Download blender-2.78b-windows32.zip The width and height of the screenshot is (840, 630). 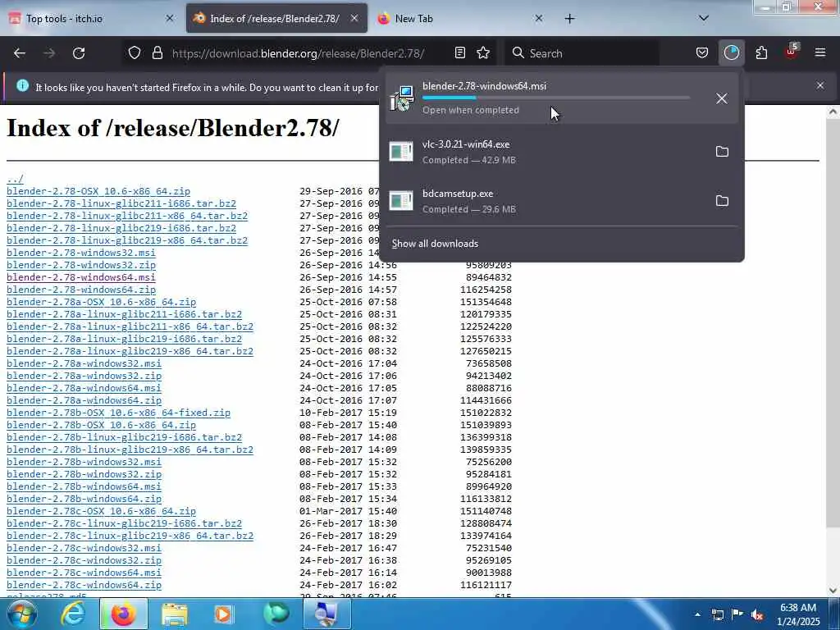coord(84,475)
